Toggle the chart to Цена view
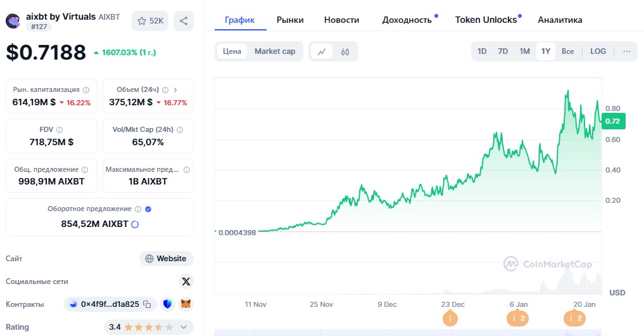644x336 pixels. point(232,51)
